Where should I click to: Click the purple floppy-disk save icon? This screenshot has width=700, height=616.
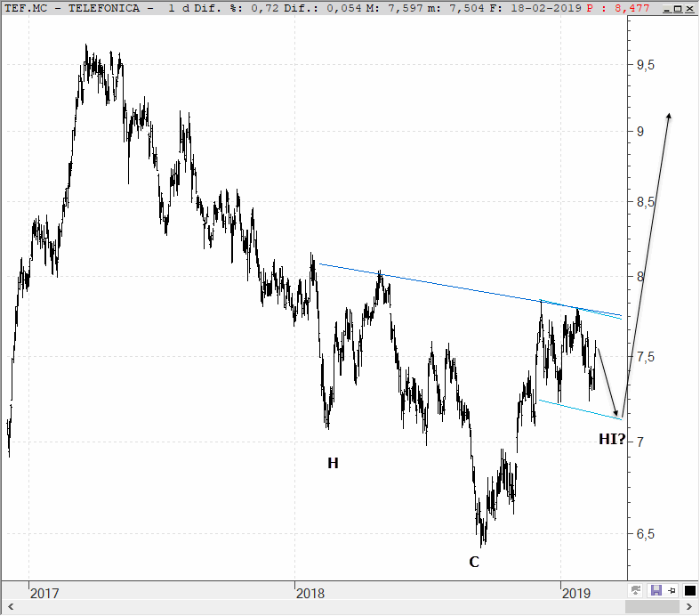click(x=656, y=590)
